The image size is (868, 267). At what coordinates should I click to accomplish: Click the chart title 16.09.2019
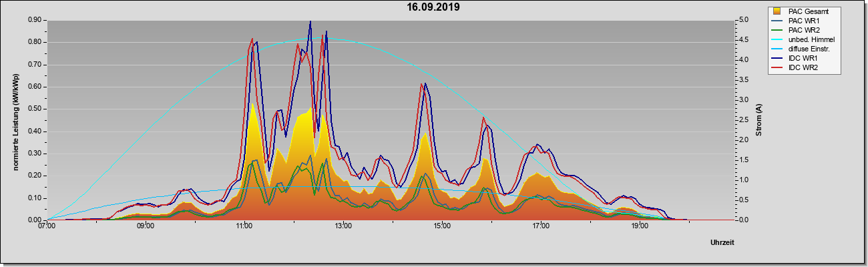[433, 7]
